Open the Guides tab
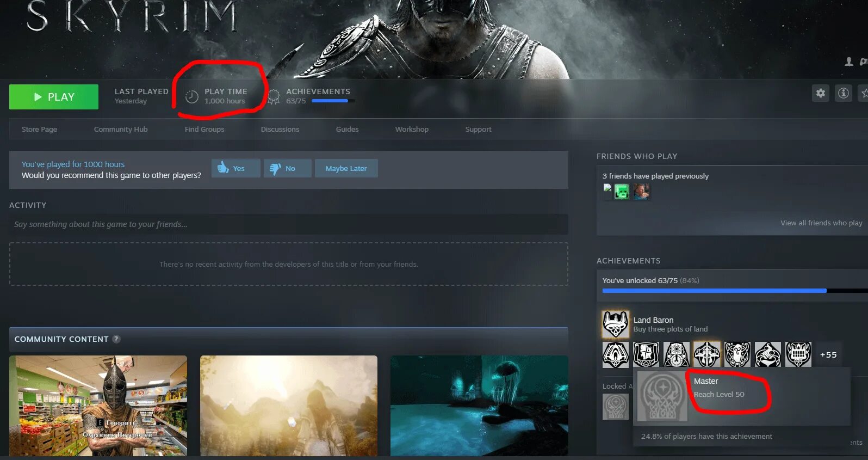The image size is (868, 460). click(347, 130)
